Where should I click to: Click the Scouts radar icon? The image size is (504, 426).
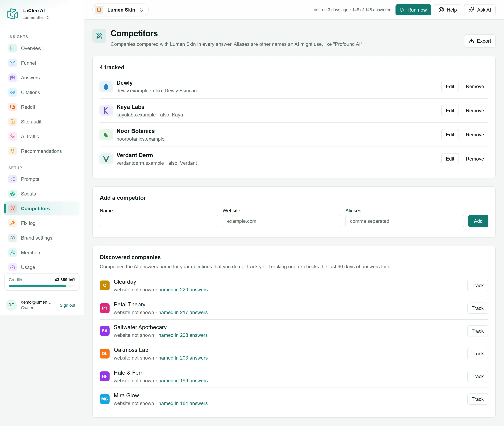(13, 194)
